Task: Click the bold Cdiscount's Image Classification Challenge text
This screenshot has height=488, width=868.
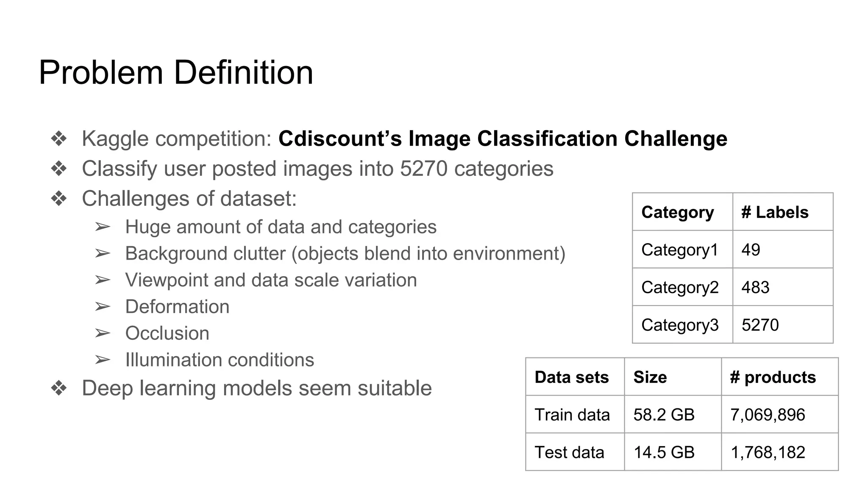Action: [x=503, y=139]
